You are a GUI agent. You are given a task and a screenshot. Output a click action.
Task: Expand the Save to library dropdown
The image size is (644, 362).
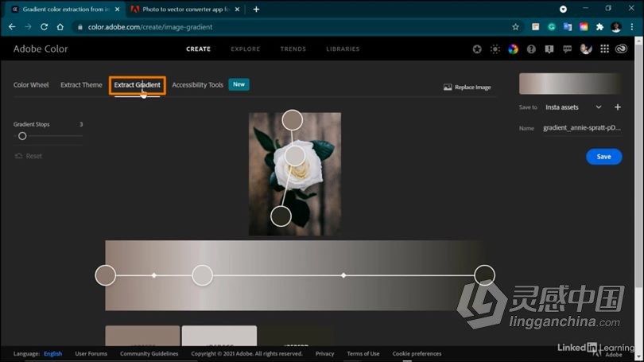tap(598, 107)
